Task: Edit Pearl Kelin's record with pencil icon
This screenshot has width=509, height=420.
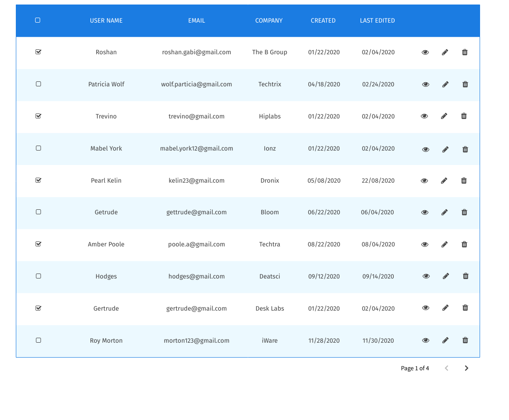Action: [x=444, y=180]
